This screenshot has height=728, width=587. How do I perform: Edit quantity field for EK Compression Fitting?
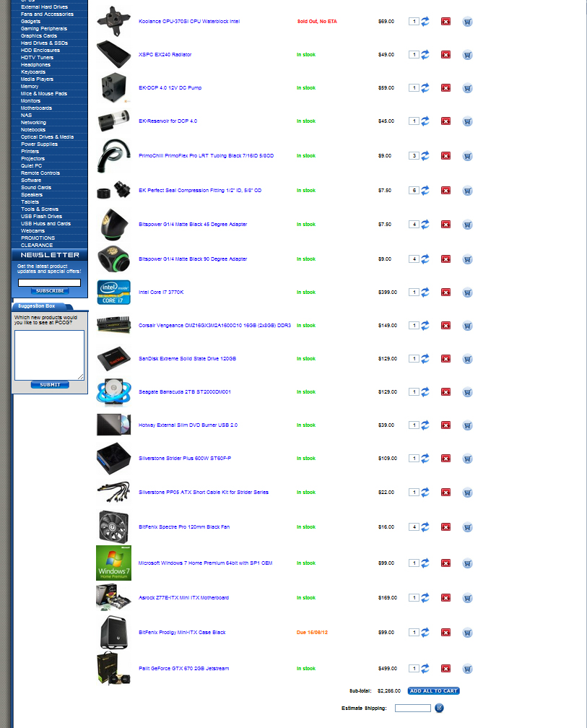(x=414, y=191)
